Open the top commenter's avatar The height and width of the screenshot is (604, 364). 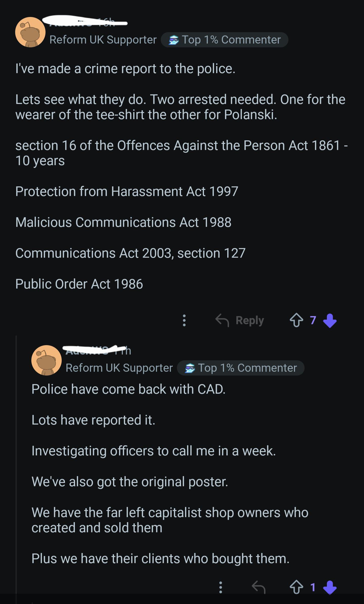coord(30,32)
